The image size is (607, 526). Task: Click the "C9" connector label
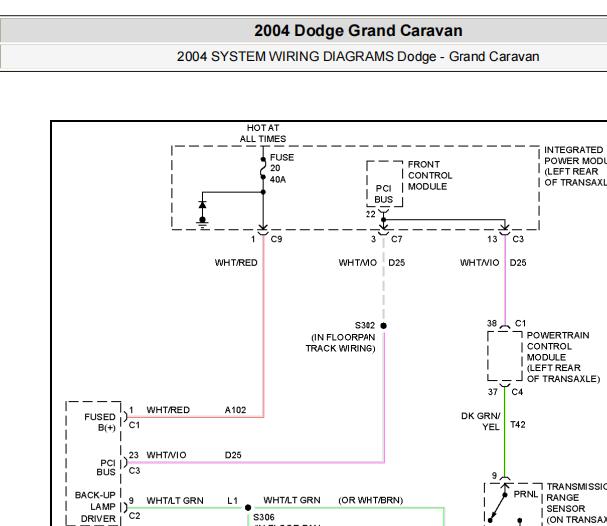pyautogui.click(x=276, y=239)
